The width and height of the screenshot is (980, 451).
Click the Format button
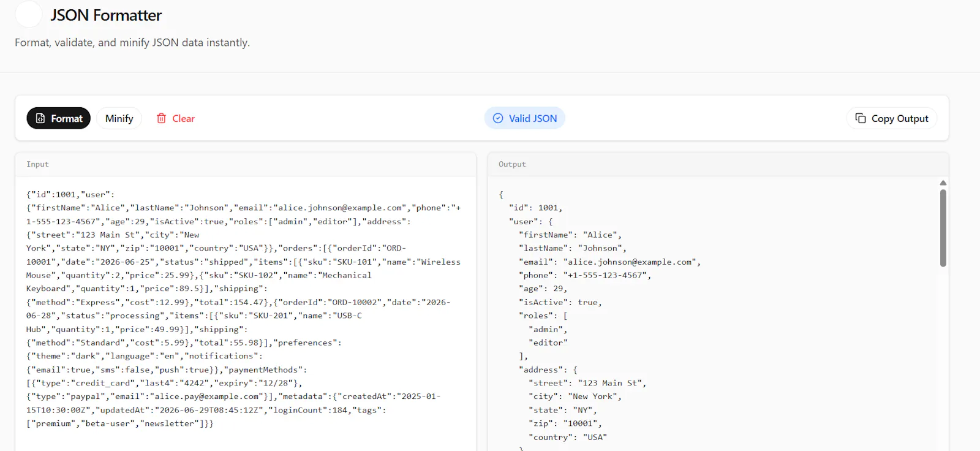click(59, 118)
